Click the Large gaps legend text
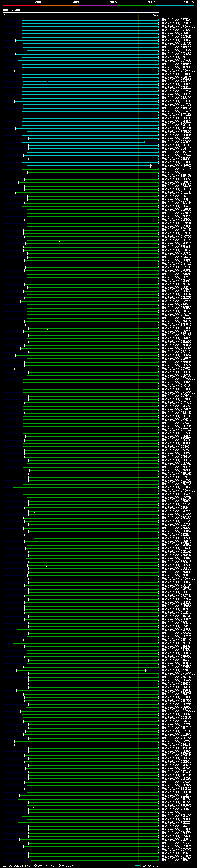Image resolution: width=197 pixels, height=868 pixels. 38,865
